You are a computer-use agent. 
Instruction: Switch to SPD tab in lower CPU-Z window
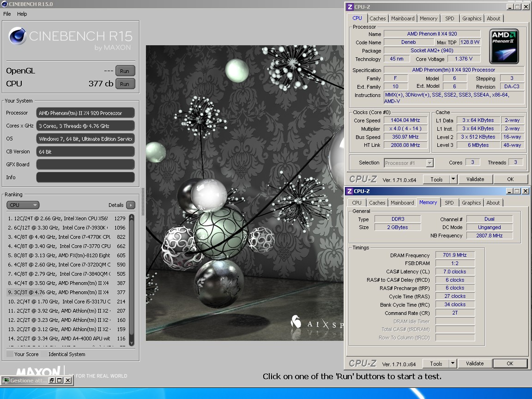tap(449, 203)
